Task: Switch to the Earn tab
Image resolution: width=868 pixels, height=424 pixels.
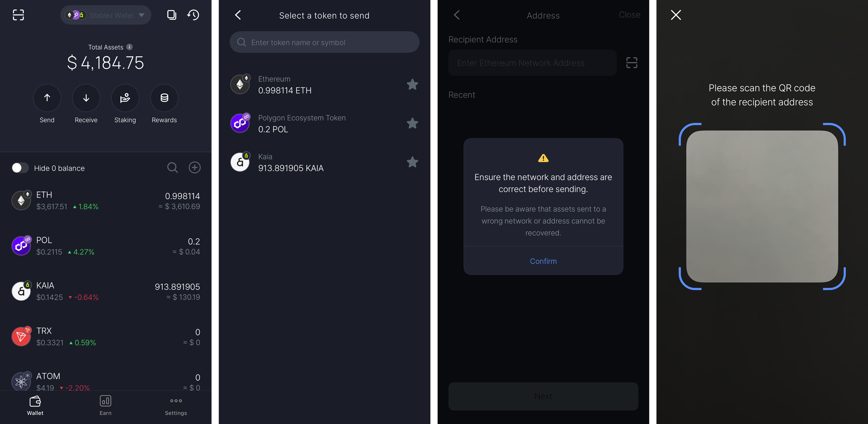Action: coord(105,405)
